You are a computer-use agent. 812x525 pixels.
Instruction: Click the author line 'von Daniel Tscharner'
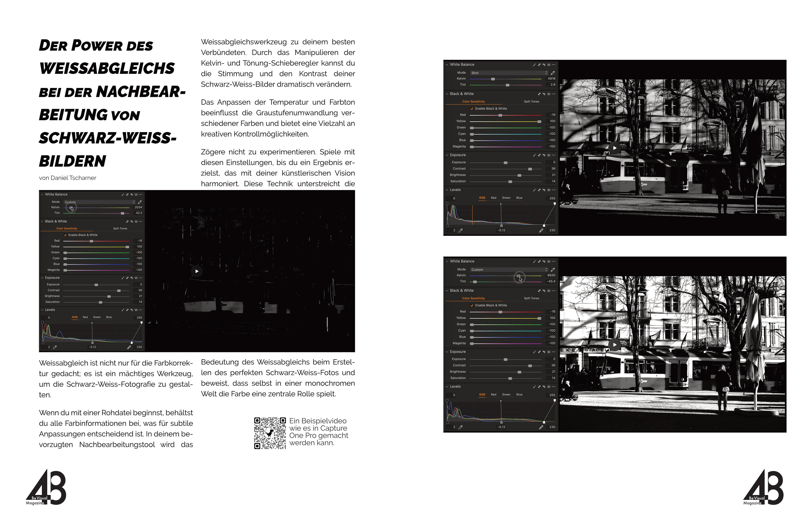[x=67, y=178]
